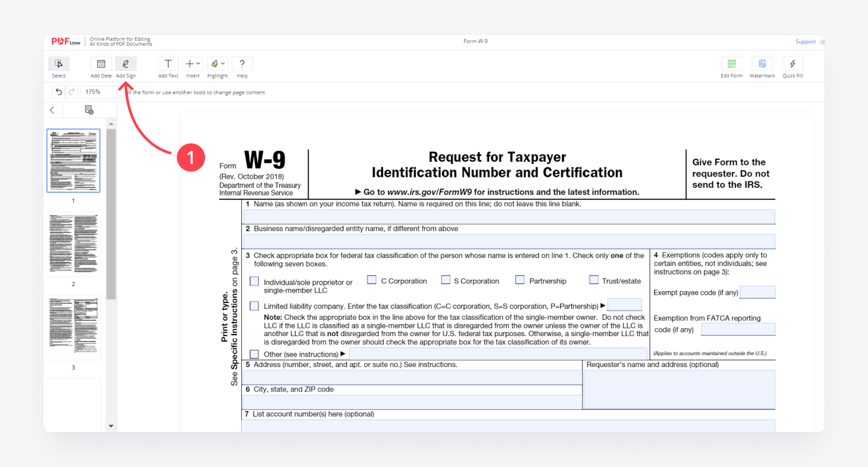
Task: Redo the last action
Action: pyautogui.click(x=72, y=92)
